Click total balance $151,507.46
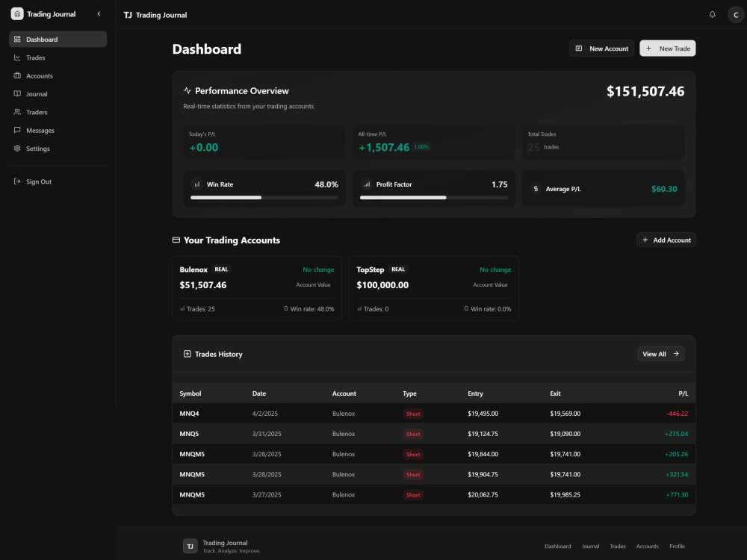This screenshot has height=560, width=747. [x=645, y=91]
